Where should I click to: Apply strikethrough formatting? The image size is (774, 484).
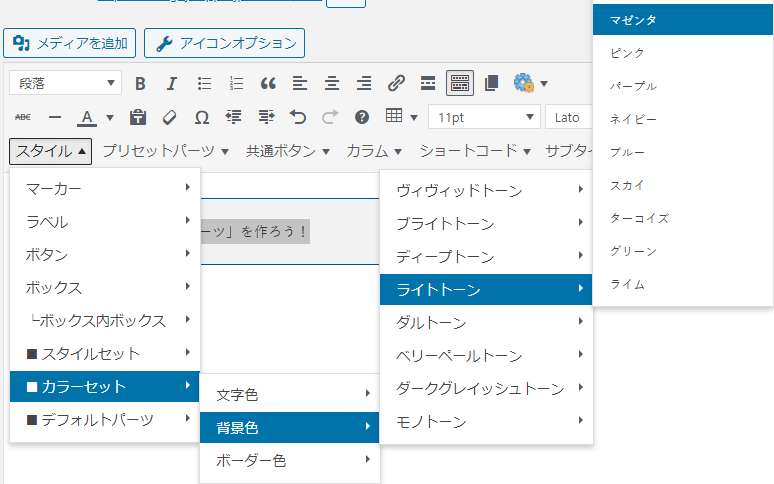tap(23, 117)
